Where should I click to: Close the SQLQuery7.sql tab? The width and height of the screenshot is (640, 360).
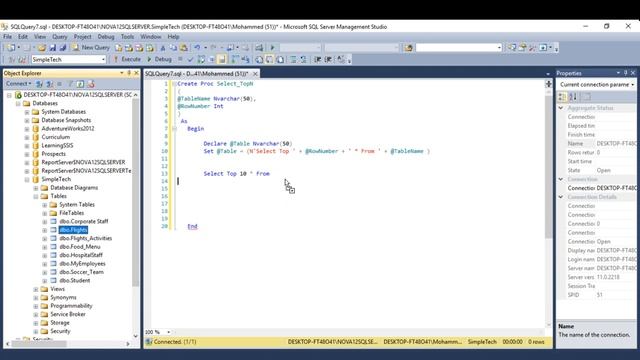tap(255, 73)
